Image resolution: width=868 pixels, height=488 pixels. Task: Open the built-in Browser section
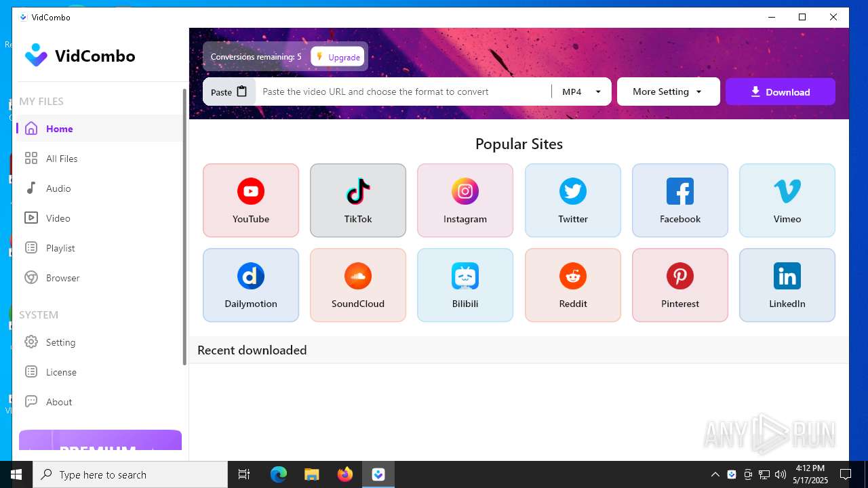click(x=99, y=278)
